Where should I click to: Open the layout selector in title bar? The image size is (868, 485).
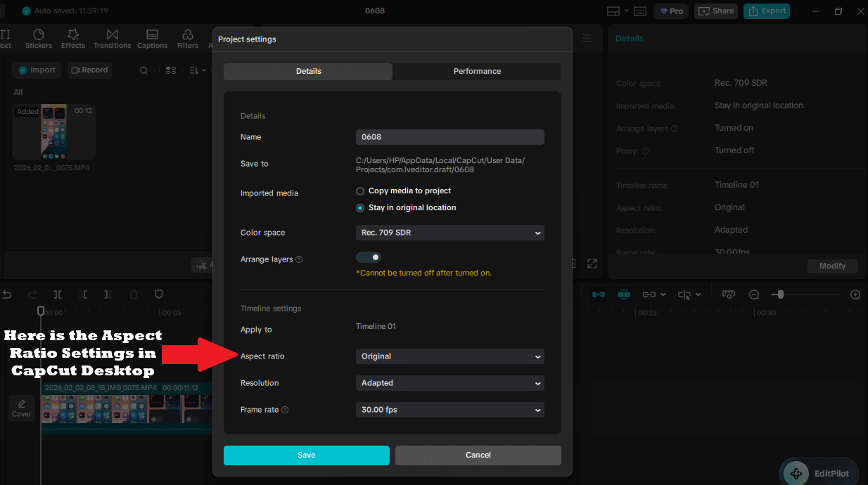(617, 11)
